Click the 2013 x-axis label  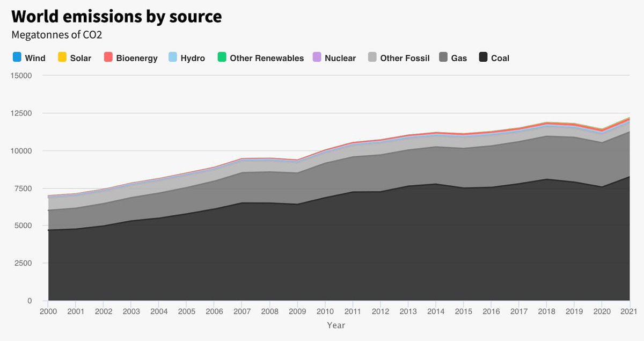click(408, 311)
